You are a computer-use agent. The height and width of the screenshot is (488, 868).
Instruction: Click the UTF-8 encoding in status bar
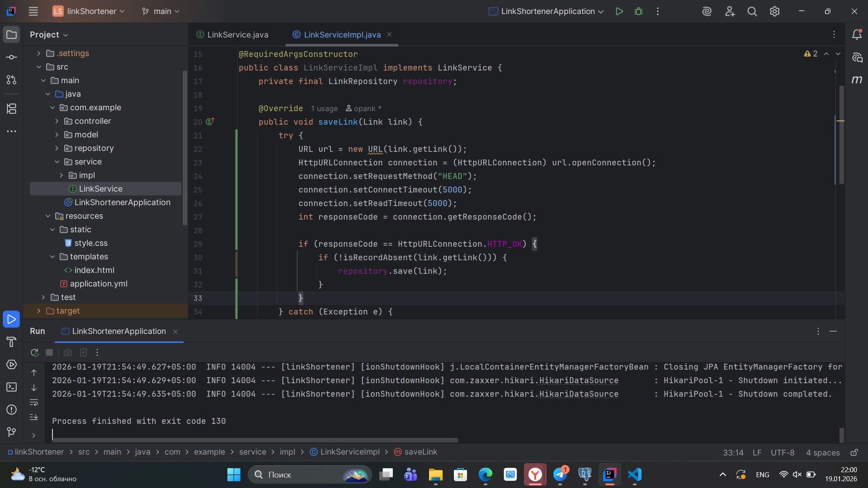pos(782,452)
